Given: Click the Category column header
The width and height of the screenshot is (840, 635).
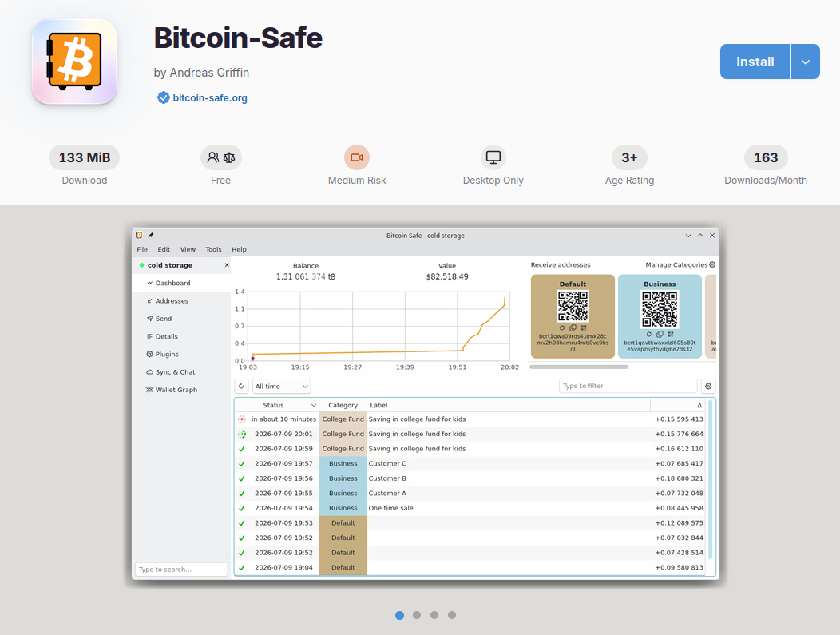Looking at the screenshot, I should pyautogui.click(x=343, y=405).
